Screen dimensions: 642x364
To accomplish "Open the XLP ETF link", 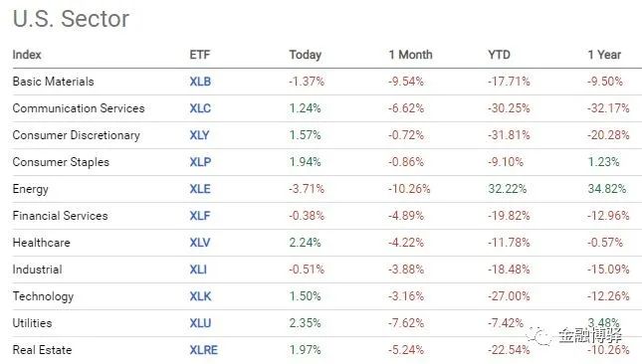I will coord(200,162).
